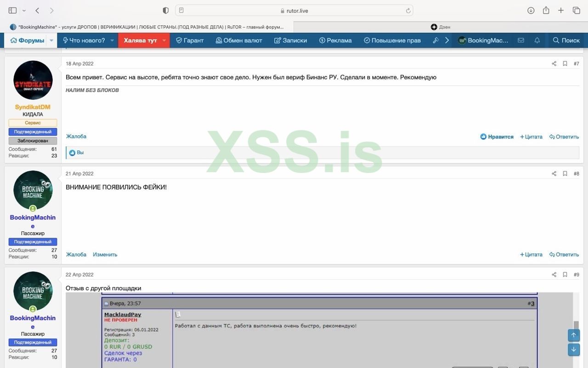The width and height of the screenshot is (588, 368).
Task: Expand the Форумы dropdown arrow
Action: pos(51,40)
